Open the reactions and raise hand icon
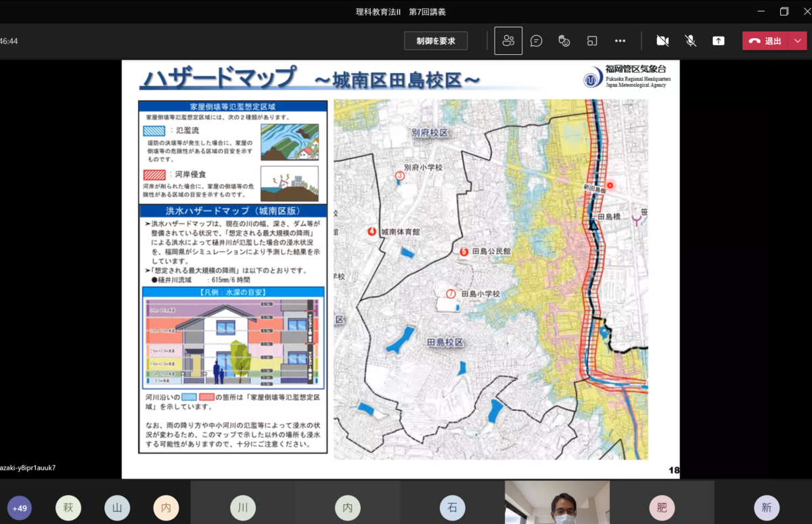The width and height of the screenshot is (812, 524). (x=564, y=41)
